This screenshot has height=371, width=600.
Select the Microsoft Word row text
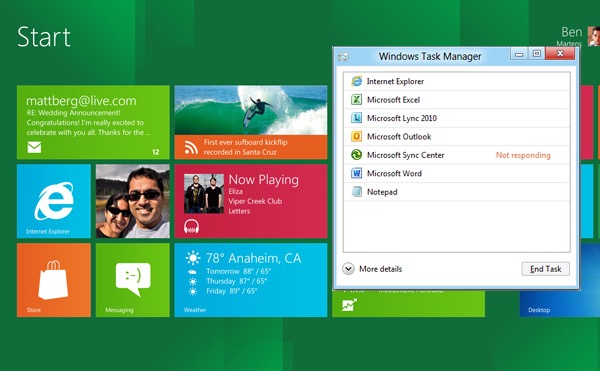point(394,173)
